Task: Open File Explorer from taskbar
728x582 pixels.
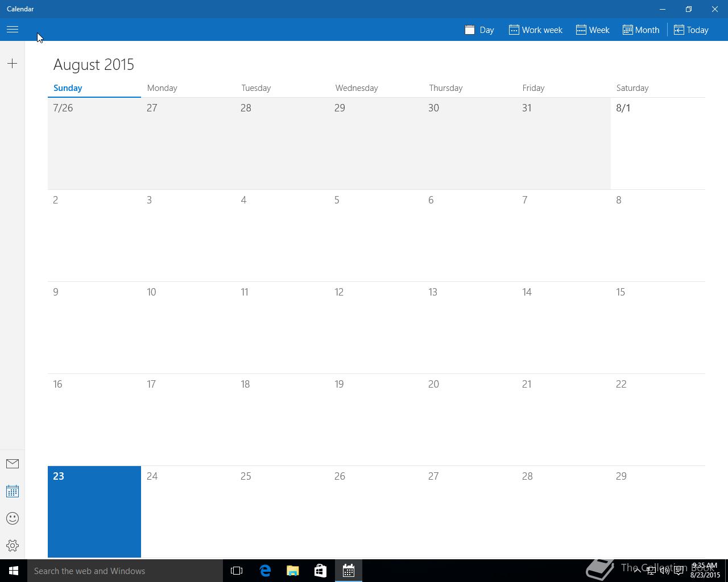Action: 293,571
